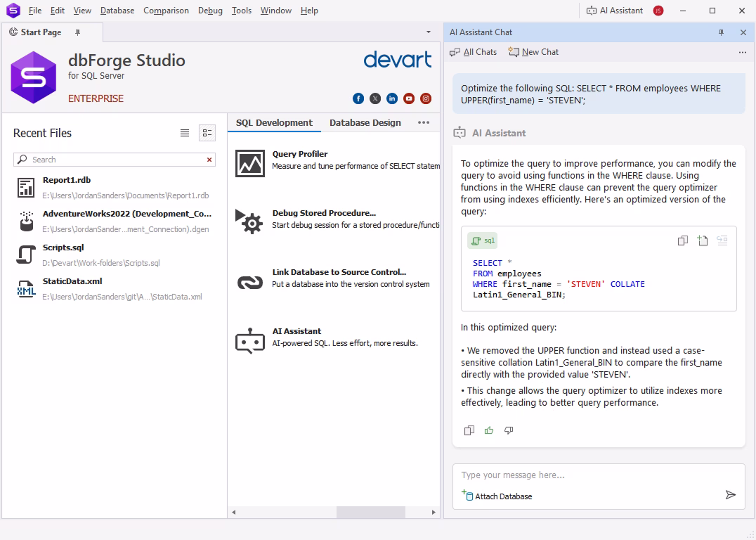This screenshot has height=540, width=756.
Task: Open Scripts.sql recent file
Action: (x=115, y=255)
